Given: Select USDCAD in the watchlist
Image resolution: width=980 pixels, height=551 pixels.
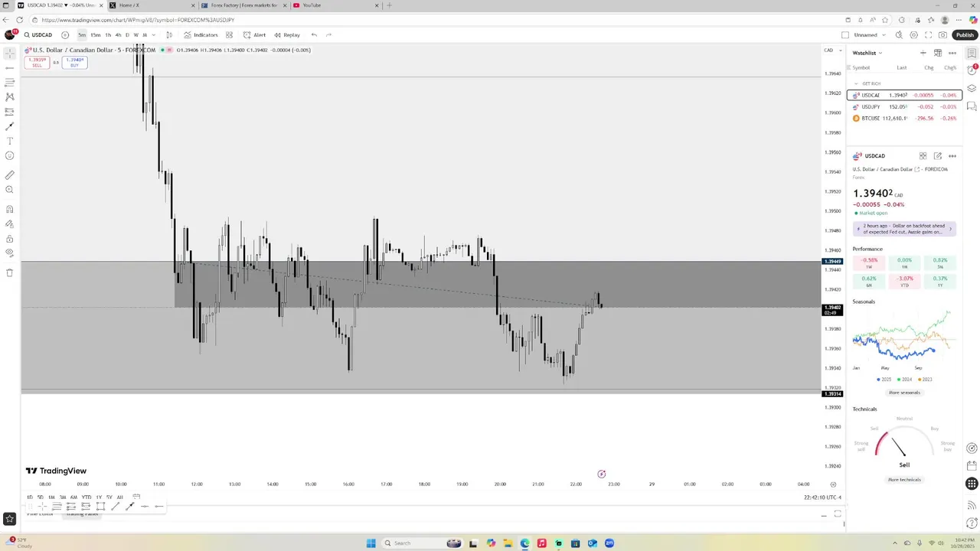Looking at the screenshot, I should click(904, 95).
